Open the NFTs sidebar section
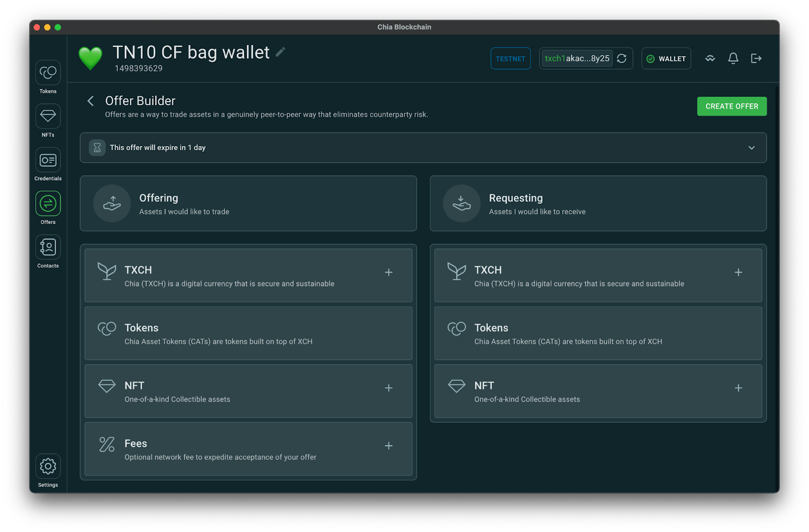Viewport: 809px width, 532px height. coord(48,117)
